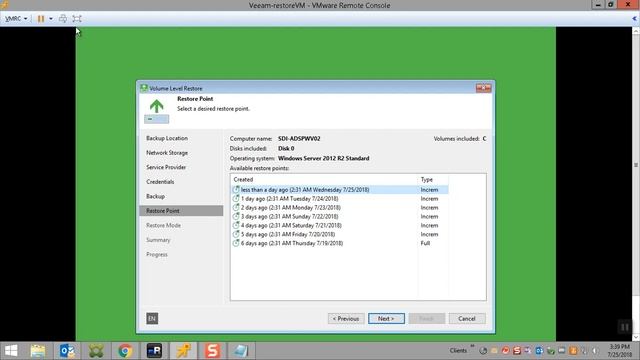Select the Credentials wizard step

[160, 182]
